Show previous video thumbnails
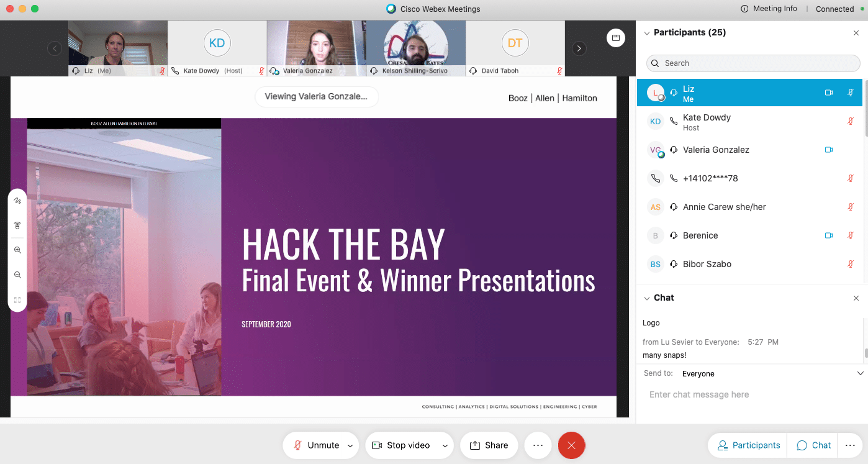The width and height of the screenshot is (868, 464). (x=55, y=48)
